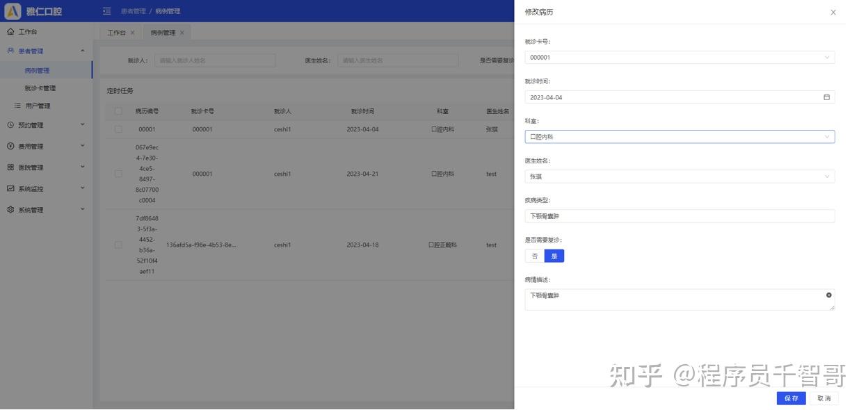Viewport: 868px width, 410px height.
Task: Check the row dated 2023-04-18
Action: point(118,245)
